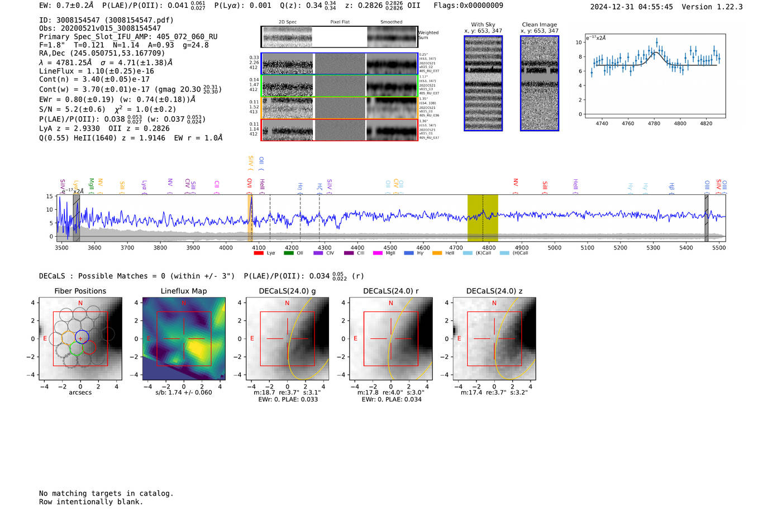This screenshot has width=782, height=532.
Task: Click the CIV purple legend swatch
Action: pyautogui.click(x=318, y=253)
